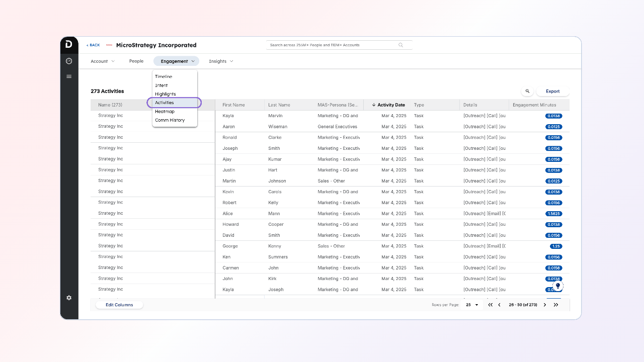Choose Comm History in Engagement menu
Screen dimensions: 644x362
pos(170,120)
